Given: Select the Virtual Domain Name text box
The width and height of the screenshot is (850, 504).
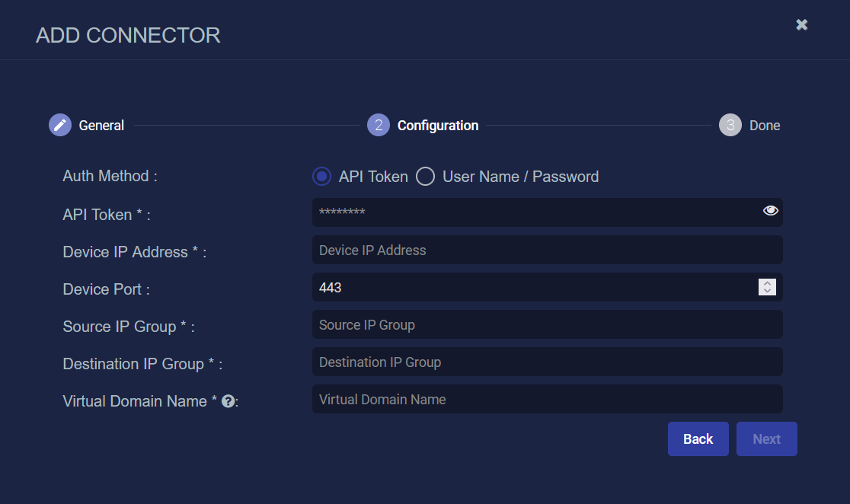Looking at the screenshot, I should pos(547,399).
